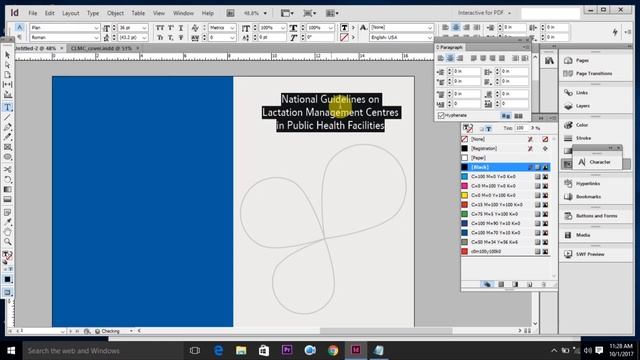Screen dimensions: 640x360
Task: Select the Direct Selection tool
Action: click(x=7, y=65)
